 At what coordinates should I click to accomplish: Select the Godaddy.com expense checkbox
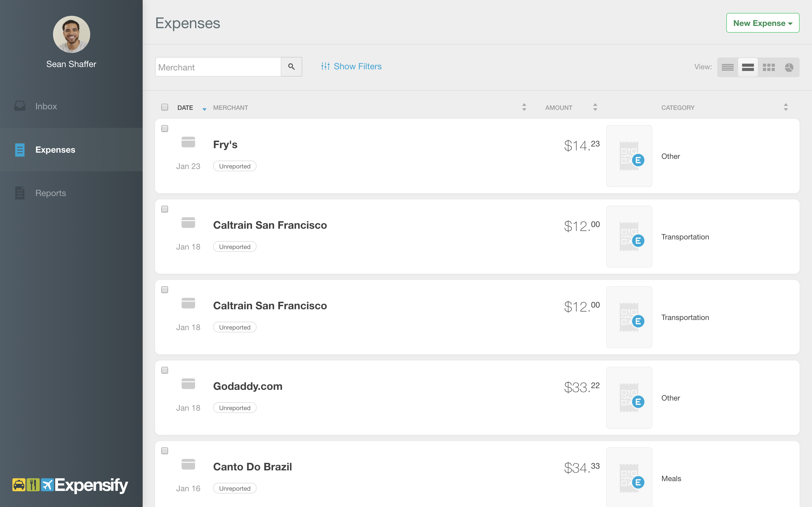[x=164, y=370]
